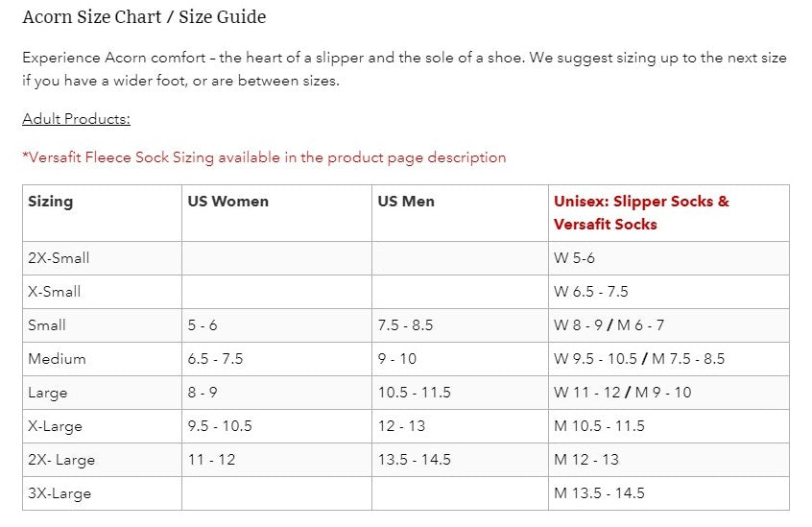The width and height of the screenshot is (812, 527).
Task: Click the Acorn Size Chart / Size Guide heading
Action: 144,17
